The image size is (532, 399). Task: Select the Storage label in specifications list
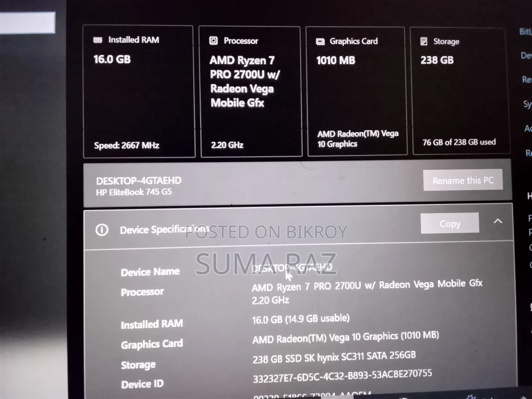coord(138,365)
